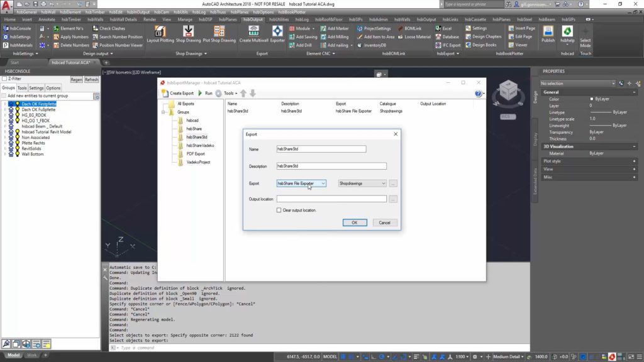Click Add Drill tool
Image resolution: width=644 pixels, height=362 pixels.
tap(300, 45)
